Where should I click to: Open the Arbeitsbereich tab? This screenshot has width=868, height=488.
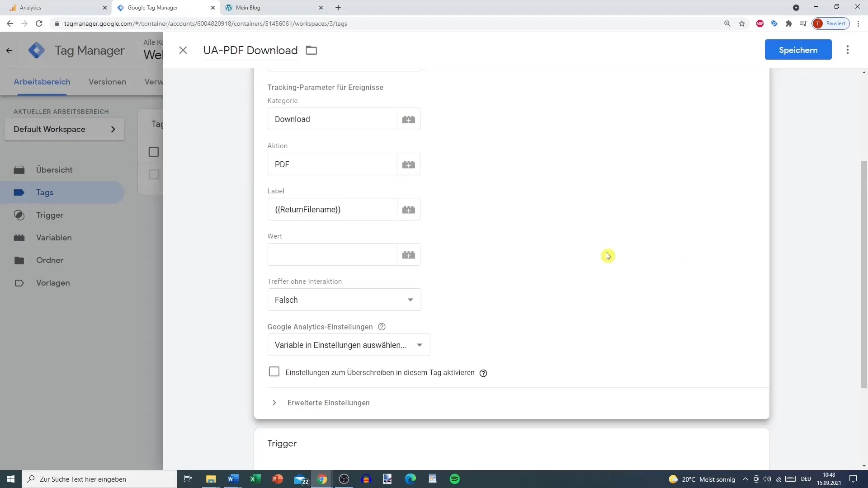coord(42,82)
